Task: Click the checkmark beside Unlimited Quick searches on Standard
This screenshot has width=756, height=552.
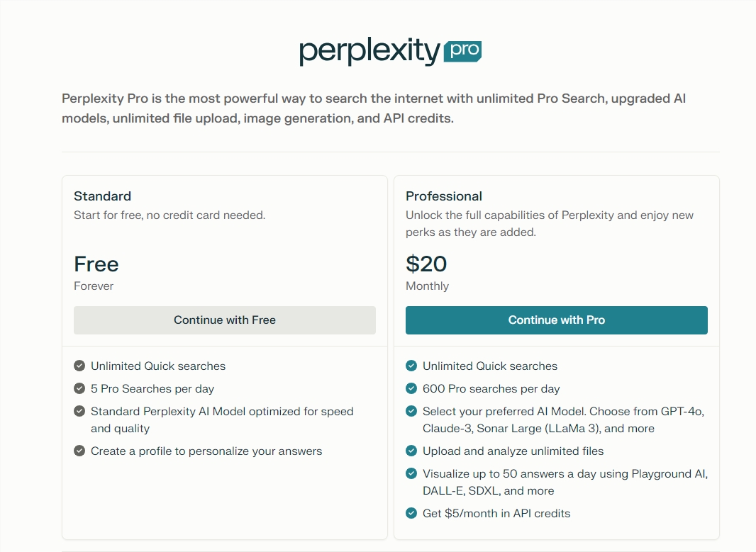Action: click(x=79, y=366)
